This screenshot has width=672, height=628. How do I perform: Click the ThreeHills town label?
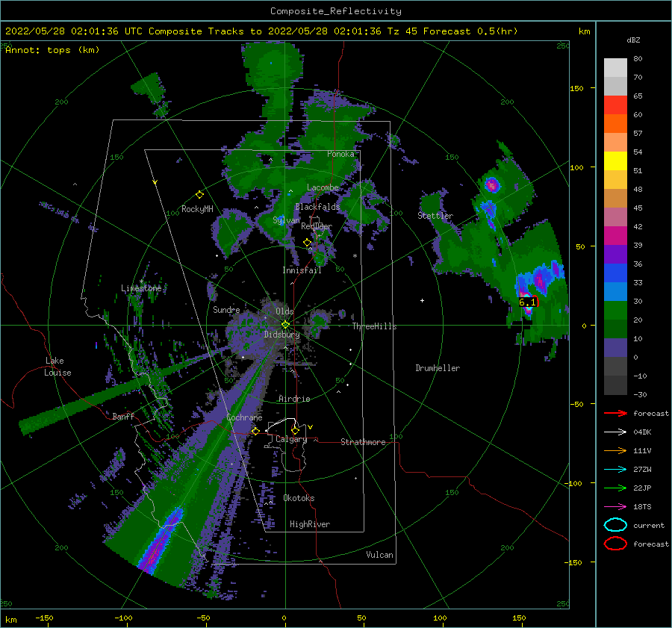click(x=374, y=326)
